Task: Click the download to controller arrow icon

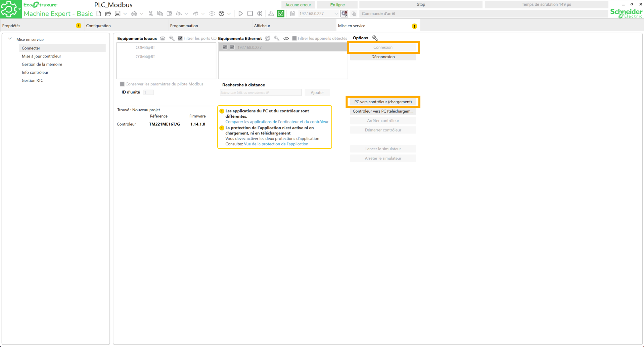Action: click(x=271, y=13)
